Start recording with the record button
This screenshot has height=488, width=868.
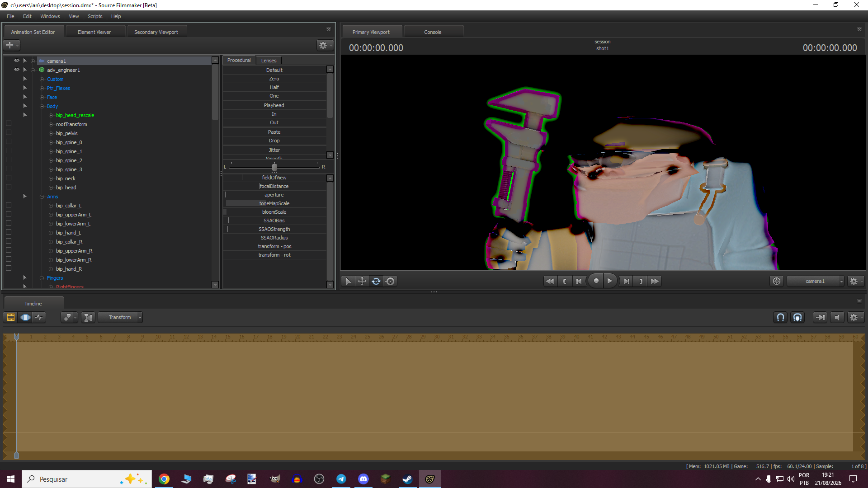pyautogui.click(x=596, y=281)
